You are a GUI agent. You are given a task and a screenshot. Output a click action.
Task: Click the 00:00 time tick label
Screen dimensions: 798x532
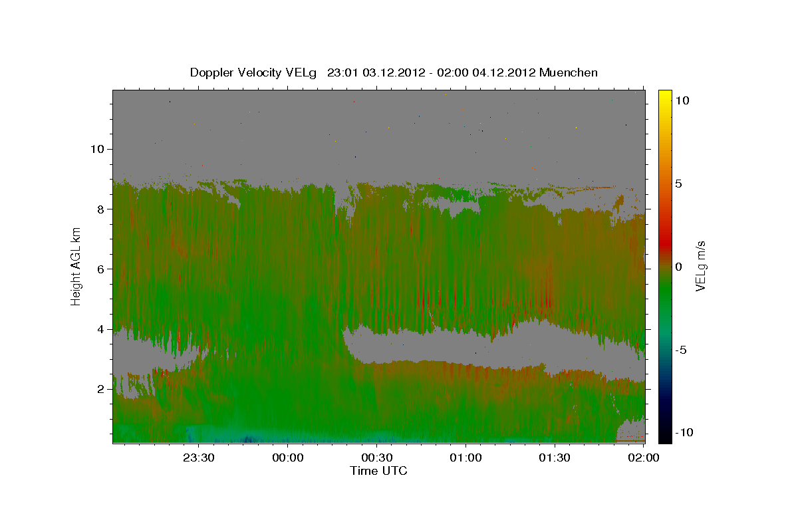point(287,458)
